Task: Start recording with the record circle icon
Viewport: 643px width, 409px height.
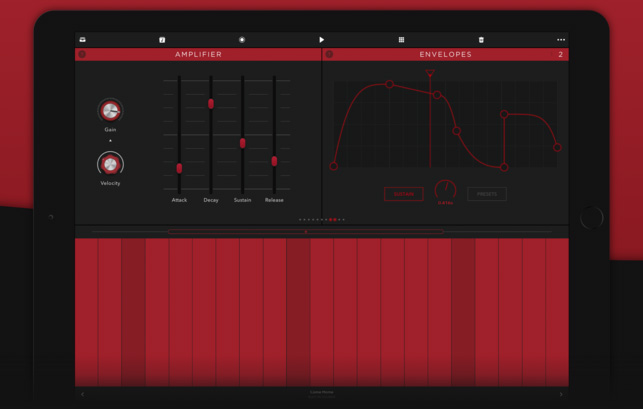Action: (242, 40)
